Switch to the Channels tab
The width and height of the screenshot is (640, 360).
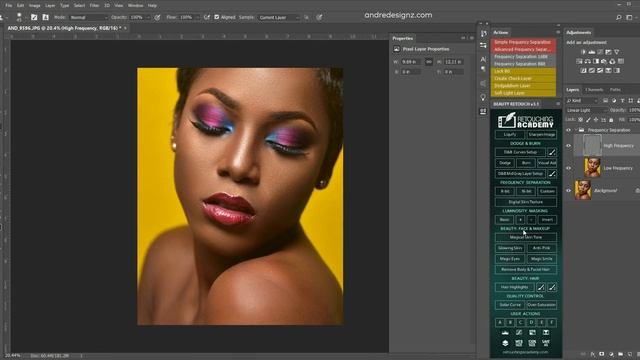coord(594,90)
